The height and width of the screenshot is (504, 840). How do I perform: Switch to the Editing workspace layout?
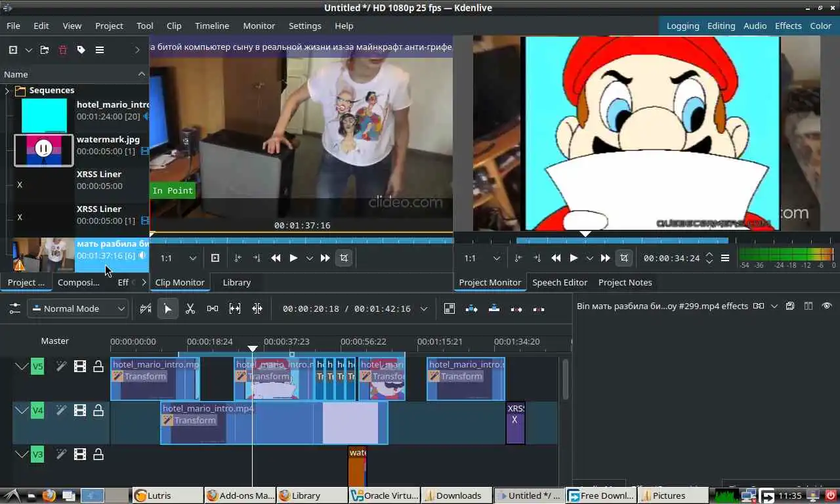721,26
